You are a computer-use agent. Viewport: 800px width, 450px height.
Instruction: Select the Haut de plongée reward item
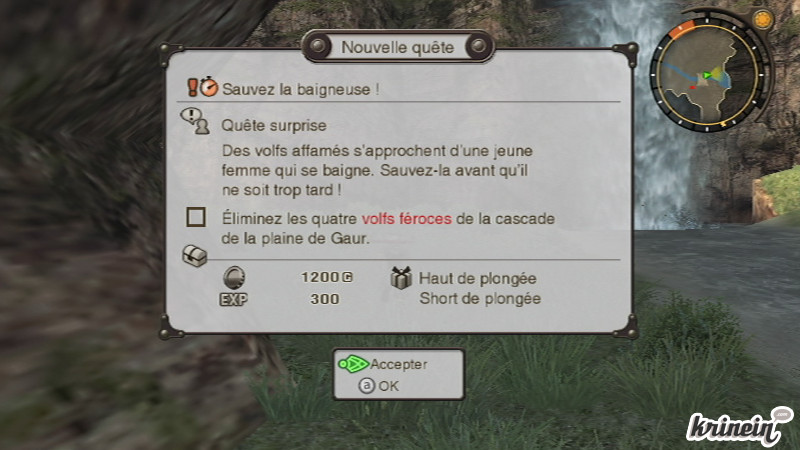click(478, 279)
